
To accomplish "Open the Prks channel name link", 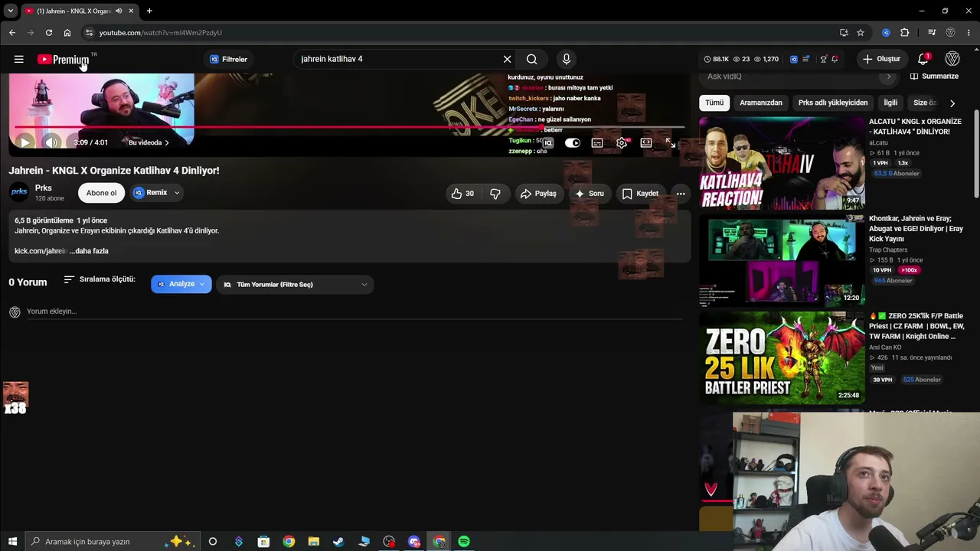I will coord(44,188).
